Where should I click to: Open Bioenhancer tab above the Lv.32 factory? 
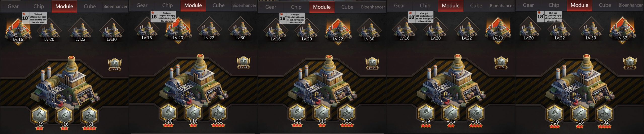pos(630,5)
